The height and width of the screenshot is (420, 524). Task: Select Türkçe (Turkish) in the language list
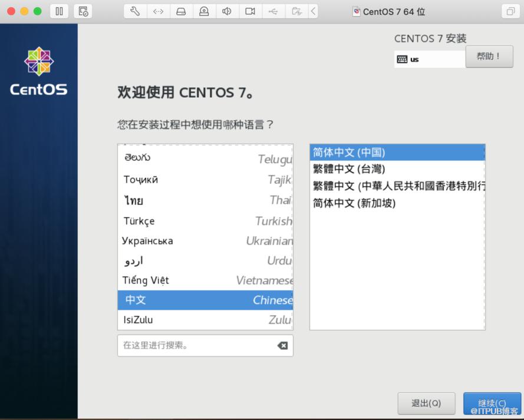click(x=205, y=221)
